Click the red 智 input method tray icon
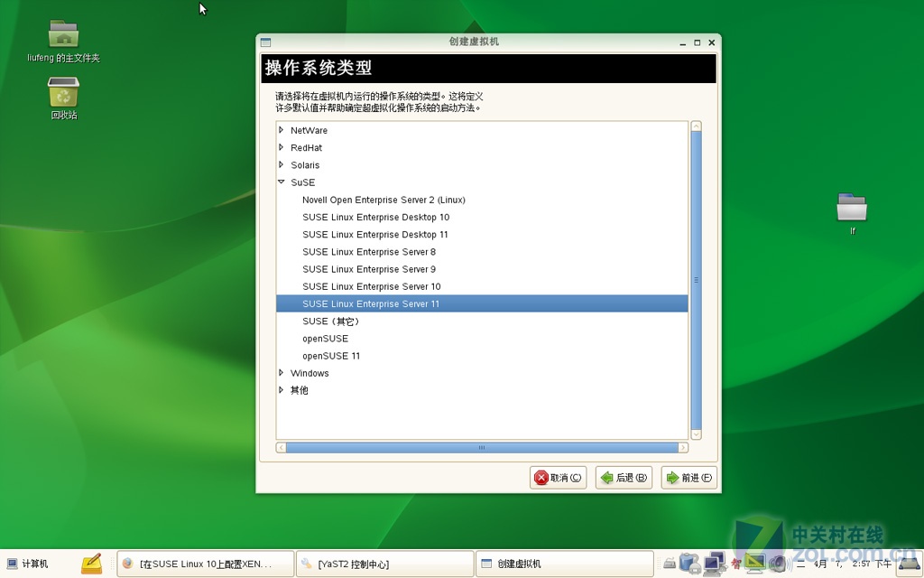Screen dimensions: 924x578 736,564
